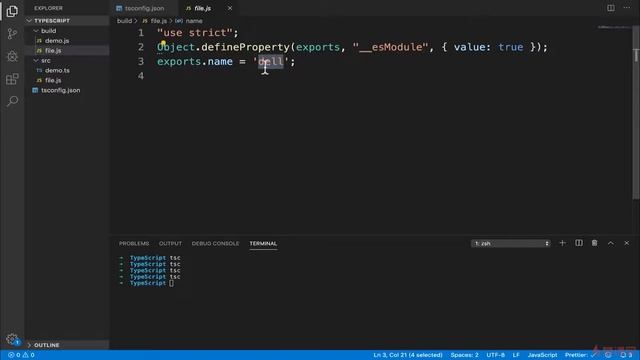The width and height of the screenshot is (640, 360).
Task: Select the file.js editor tab
Action: coord(203,8)
